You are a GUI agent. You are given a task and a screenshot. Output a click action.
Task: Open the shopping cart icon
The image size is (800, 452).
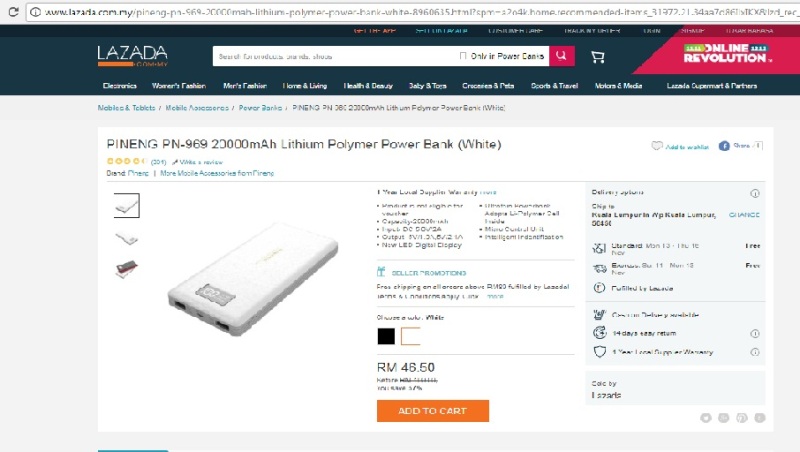point(597,57)
